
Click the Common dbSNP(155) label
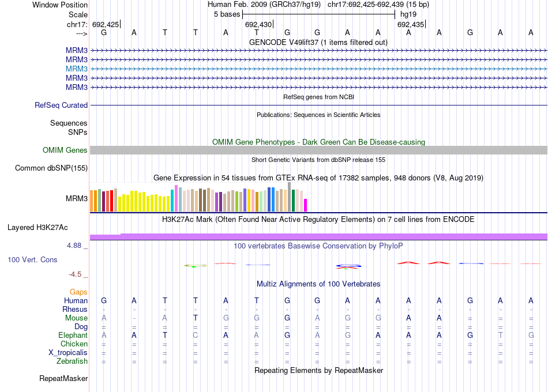pos(51,168)
